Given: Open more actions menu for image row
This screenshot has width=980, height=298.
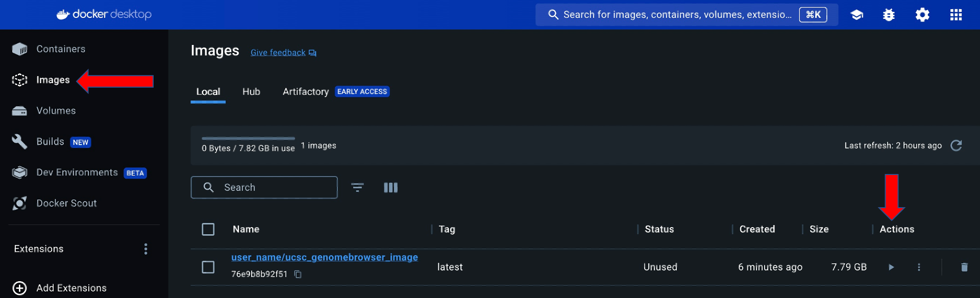Looking at the screenshot, I should click(x=919, y=267).
